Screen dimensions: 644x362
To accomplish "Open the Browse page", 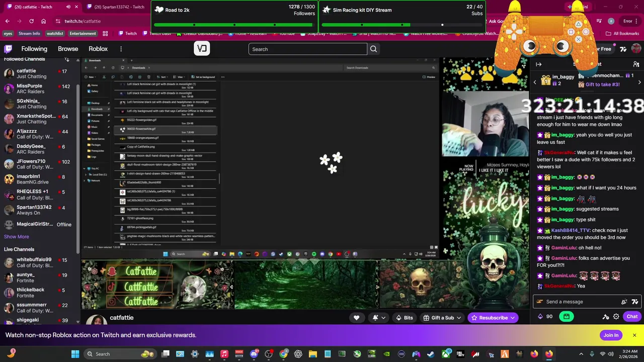I will pos(68,49).
